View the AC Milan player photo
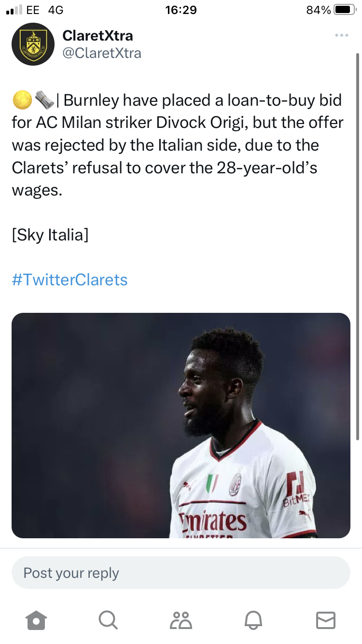 pyautogui.click(x=181, y=425)
